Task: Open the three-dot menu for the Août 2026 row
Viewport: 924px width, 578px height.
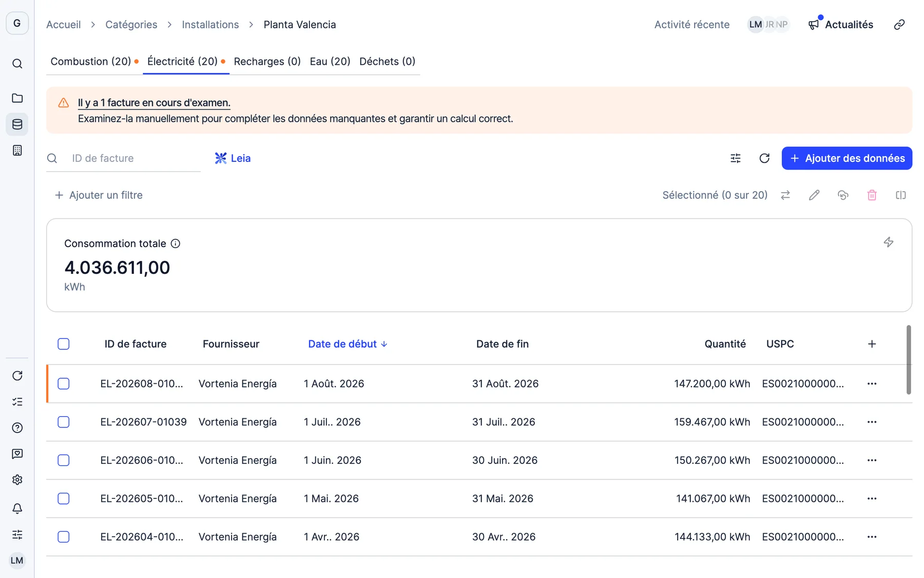Action: coord(872,384)
